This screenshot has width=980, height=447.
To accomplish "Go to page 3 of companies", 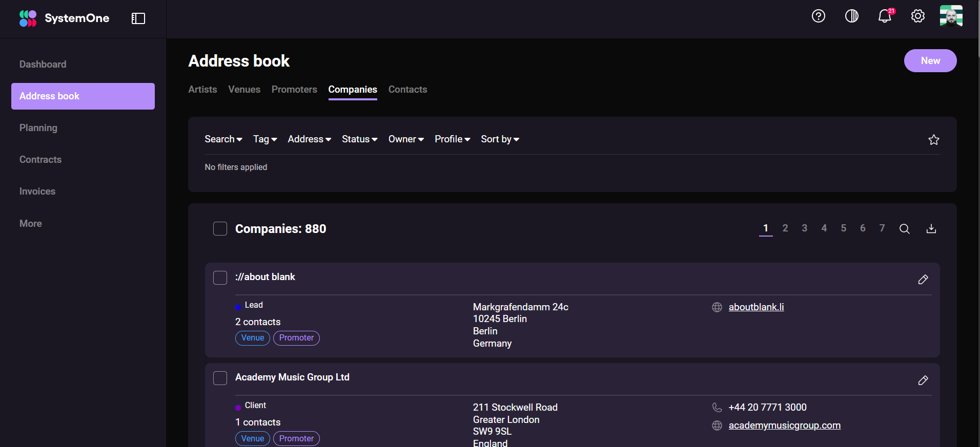I will coord(805,228).
